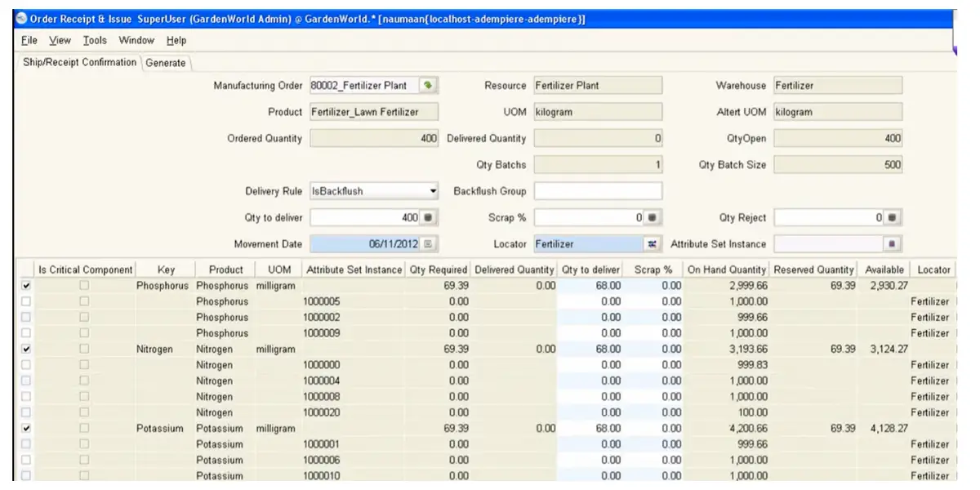Toggle Is Critical Component for Potassium milligram row
980x490 pixels.
pos(84,428)
